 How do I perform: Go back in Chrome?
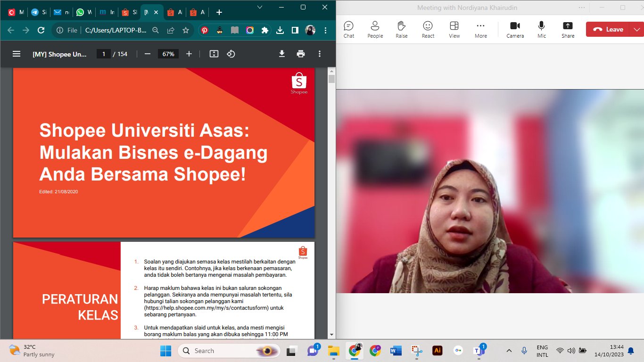11,30
